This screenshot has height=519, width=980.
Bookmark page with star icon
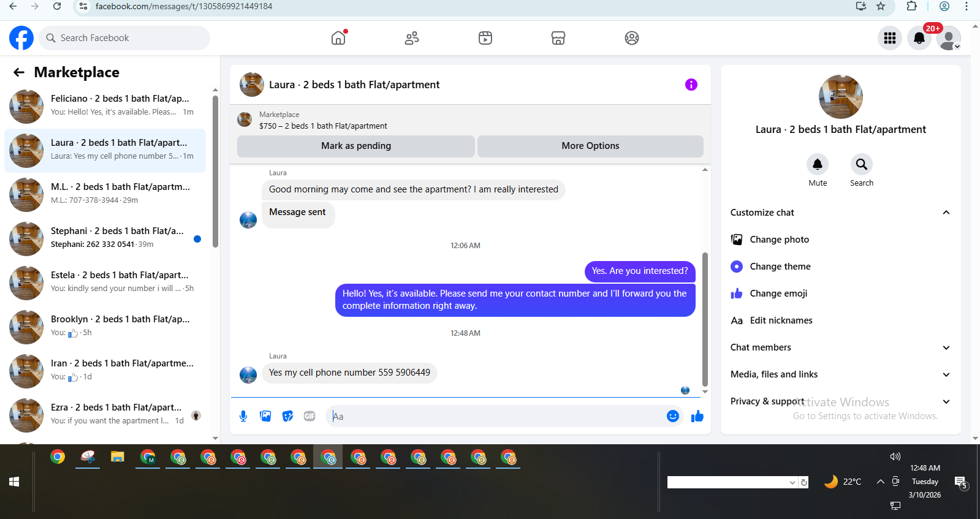tap(881, 6)
